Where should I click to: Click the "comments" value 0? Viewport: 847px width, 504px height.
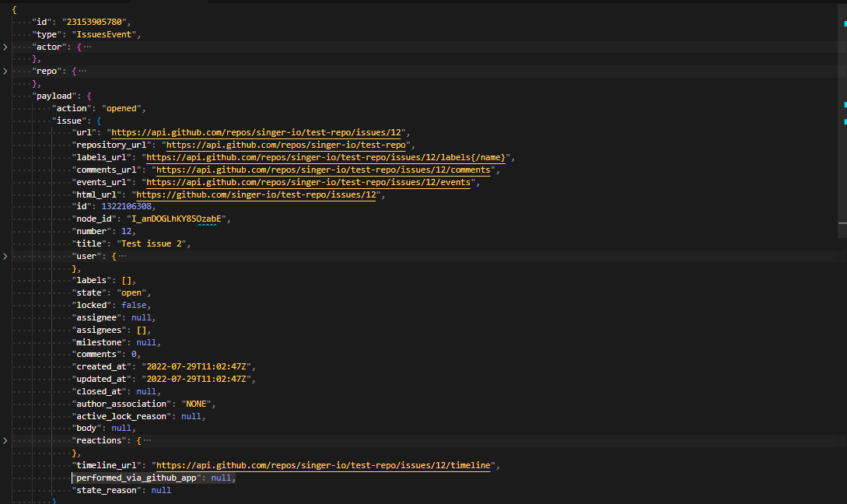[134, 355]
